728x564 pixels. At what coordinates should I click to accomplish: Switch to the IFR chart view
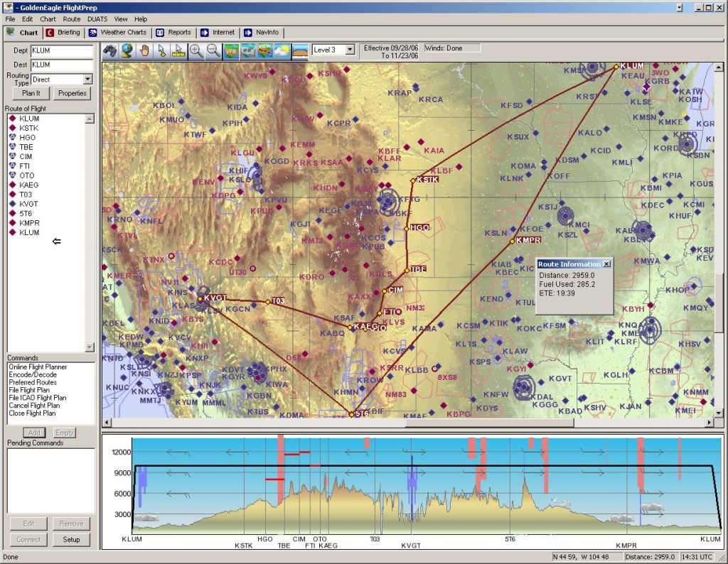pos(248,50)
